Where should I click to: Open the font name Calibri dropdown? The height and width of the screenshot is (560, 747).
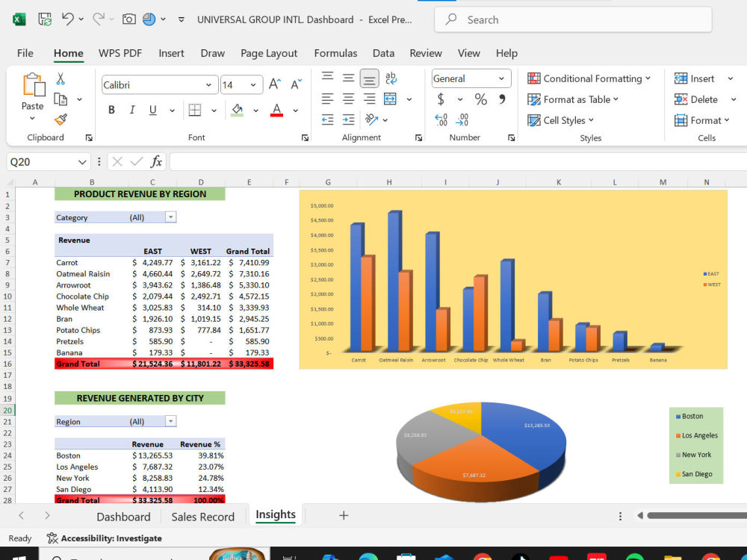pos(208,85)
